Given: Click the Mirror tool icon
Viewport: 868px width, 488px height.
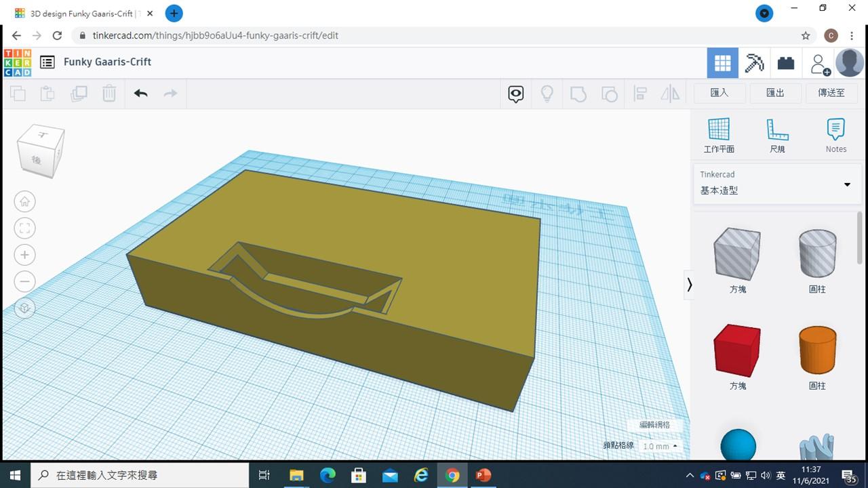Looking at the screenshot, I should 670,94.
